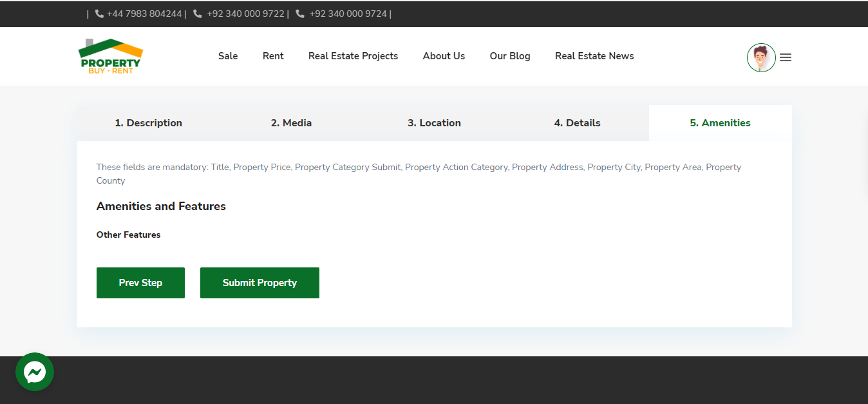The image size is (868, 404).
Task: Go to Real Estate Projects
Action: click(x=353, y=56)
